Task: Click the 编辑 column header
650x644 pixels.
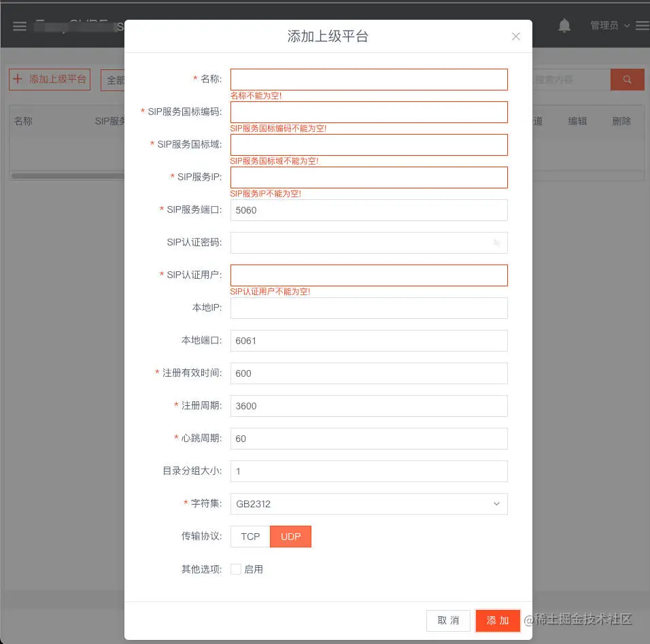Action: pyautogui.click(x=577, y=121)
